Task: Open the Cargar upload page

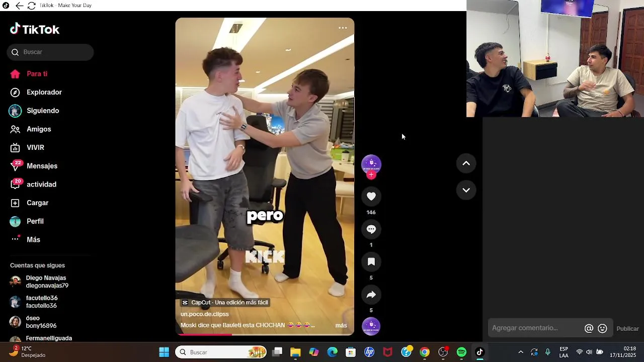Action: coord(29,203)
